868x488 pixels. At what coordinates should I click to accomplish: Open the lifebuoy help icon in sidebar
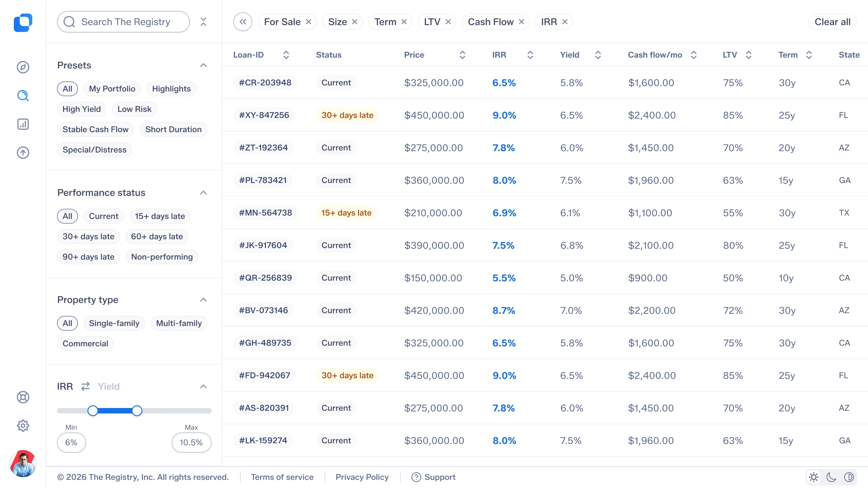click(23, 397)
